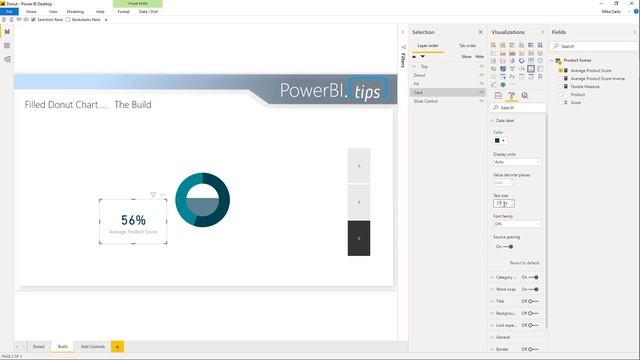Open the Modeling ribbon tab
640x360 pixels.
click(x=75, y=11)
